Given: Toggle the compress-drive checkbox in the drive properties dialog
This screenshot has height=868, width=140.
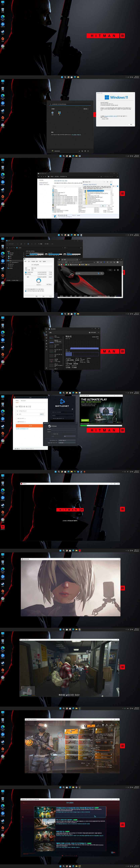Looking at the screenshot, I should tap(26, 289).
